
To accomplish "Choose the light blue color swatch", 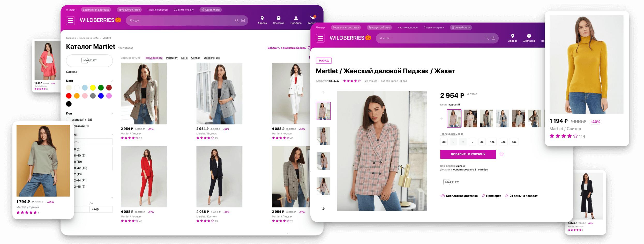I will [x=85, y=88].
